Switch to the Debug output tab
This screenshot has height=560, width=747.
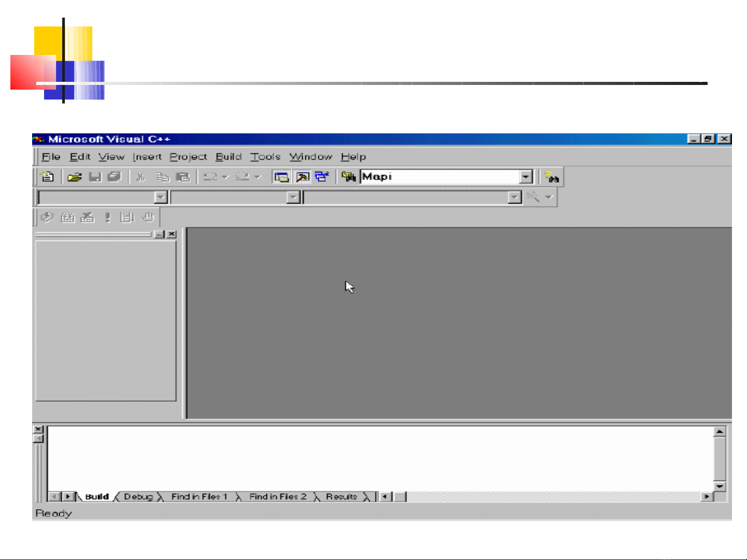(x=138, y=496)
